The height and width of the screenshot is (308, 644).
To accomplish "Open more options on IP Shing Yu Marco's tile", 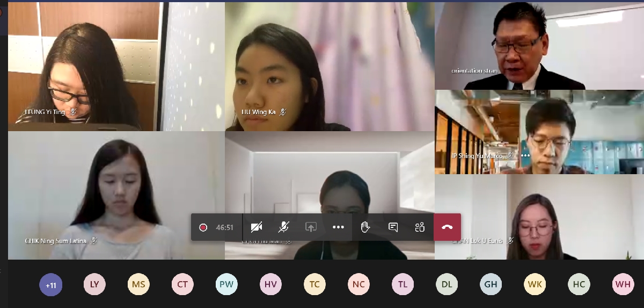I will point(525,155).
